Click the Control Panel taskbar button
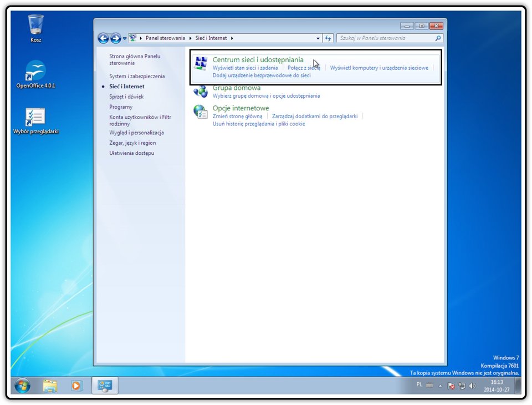532x405 pixels. [x=105, y=386]
